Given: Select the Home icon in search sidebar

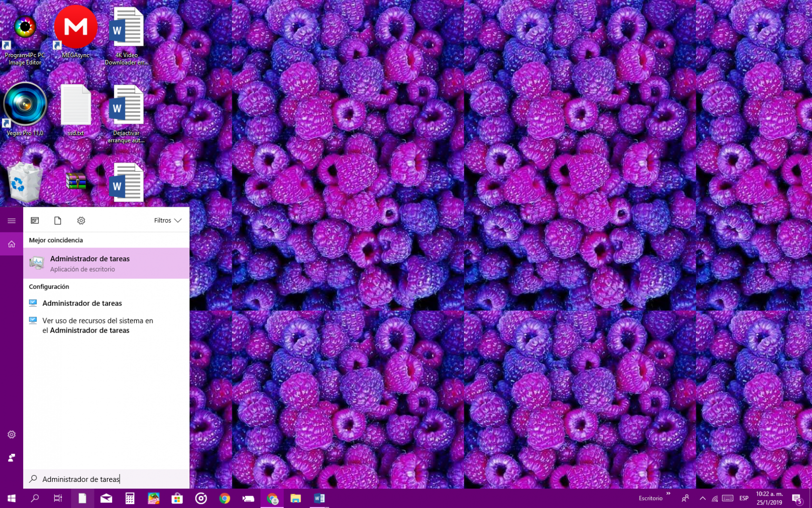Looking at the screenshot, I should (x=11, y=244).
